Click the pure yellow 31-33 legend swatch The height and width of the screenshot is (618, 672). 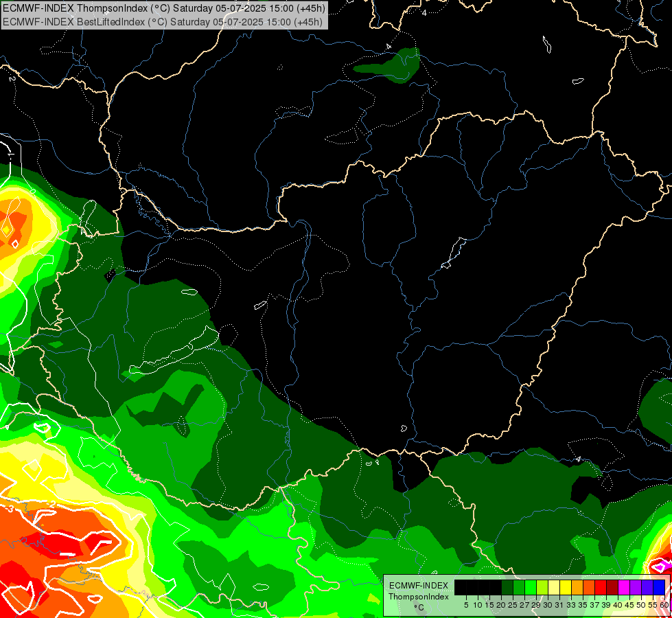pos(566,588)
